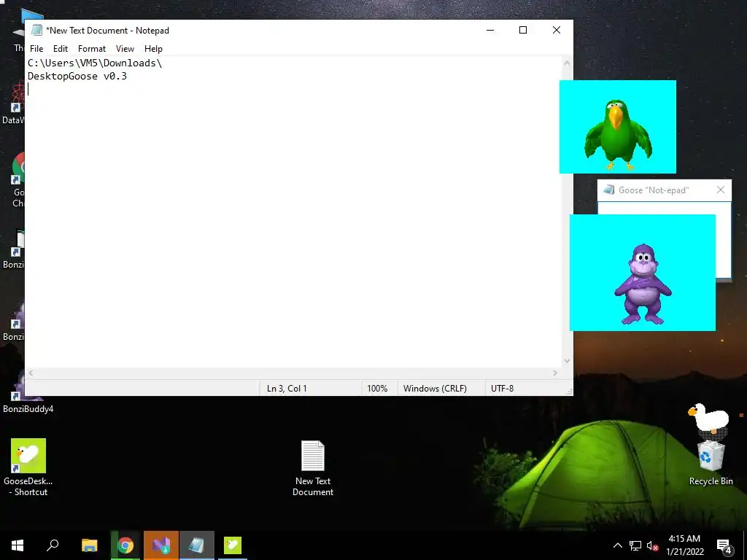Screen dimensions: 747x560
Task: Select the BonziBuddy4 desktop shortcut
Action: (28, 393)
